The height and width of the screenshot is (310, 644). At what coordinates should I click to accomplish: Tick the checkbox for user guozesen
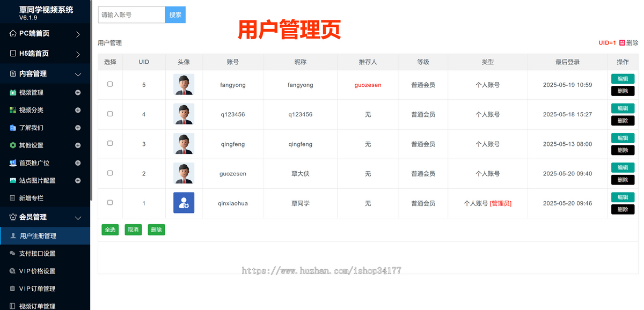pyautogui.click(x=110, y=173)
